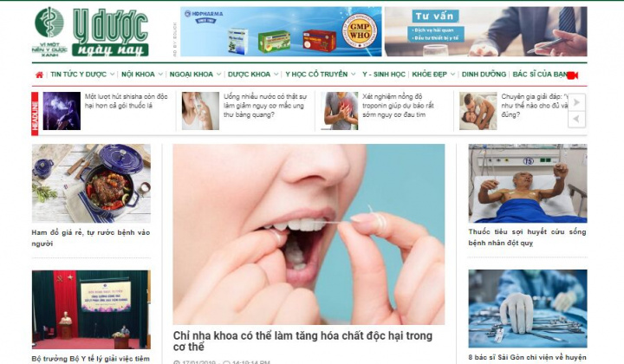This screenshot has height=364, width=624.
Task: Select the Y - SINH HỌC menu
Action: 384,75
